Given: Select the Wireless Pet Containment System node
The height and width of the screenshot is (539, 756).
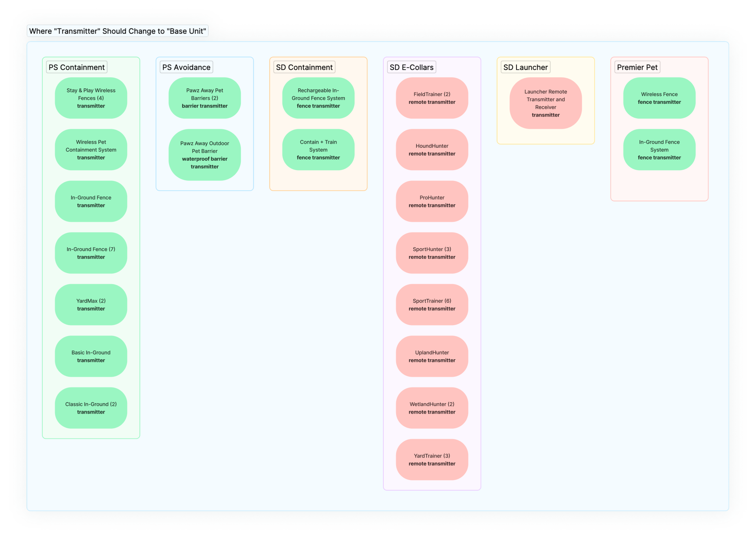Looking at the screenshot, I should point(91,150).
